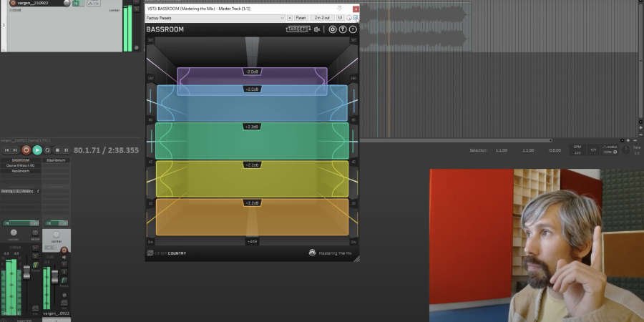
Task: Click the Stop button in transport
Action: 57,150
